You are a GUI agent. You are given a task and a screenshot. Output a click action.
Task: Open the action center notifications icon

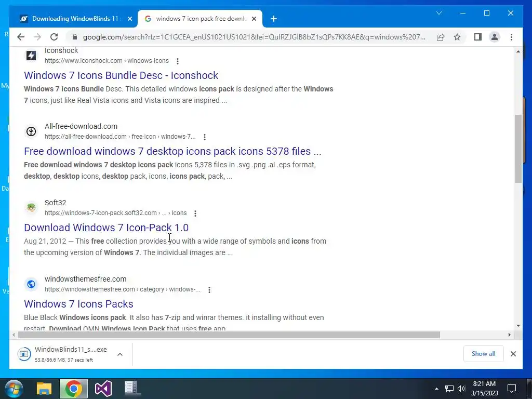(512, 389)
